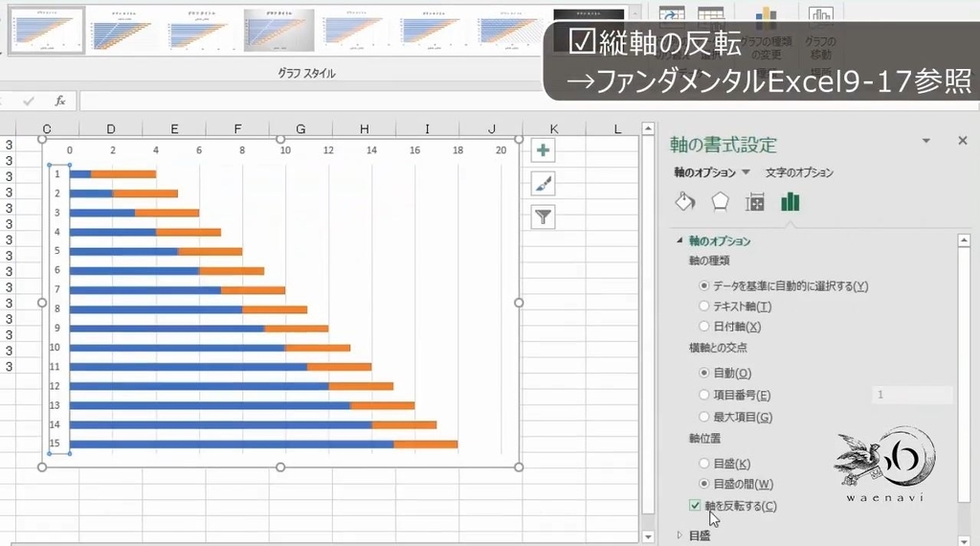Select column G header
This screenshot has width=980, height=546.
pyautogui.click(x=301, y=129)
